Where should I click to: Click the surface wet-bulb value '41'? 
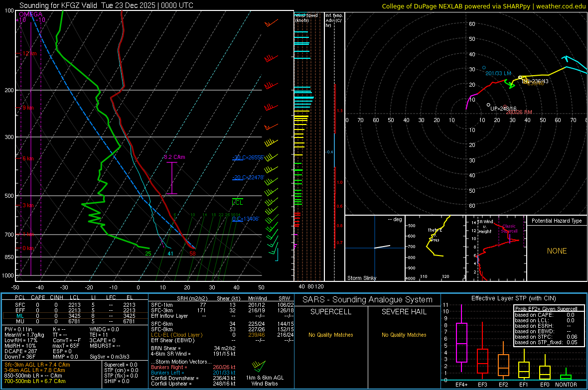click(x=170, y=254)
